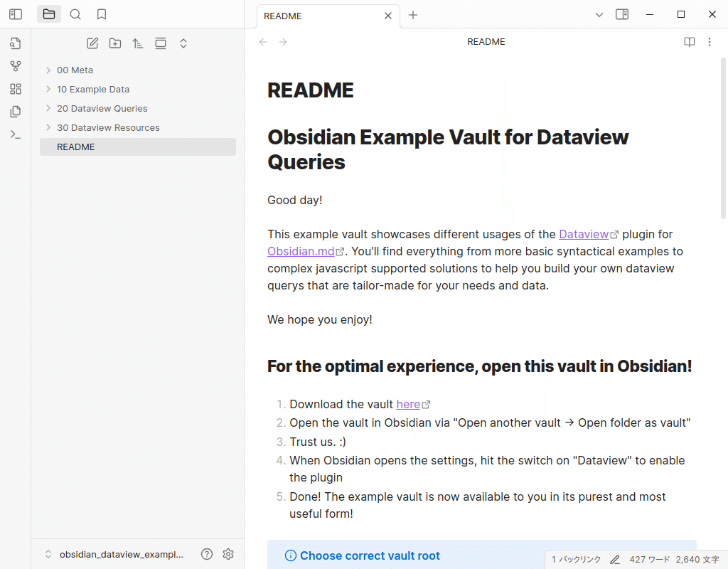Create a new note
Viewport: 728px width, 569px height.
(x=92, y=43)
